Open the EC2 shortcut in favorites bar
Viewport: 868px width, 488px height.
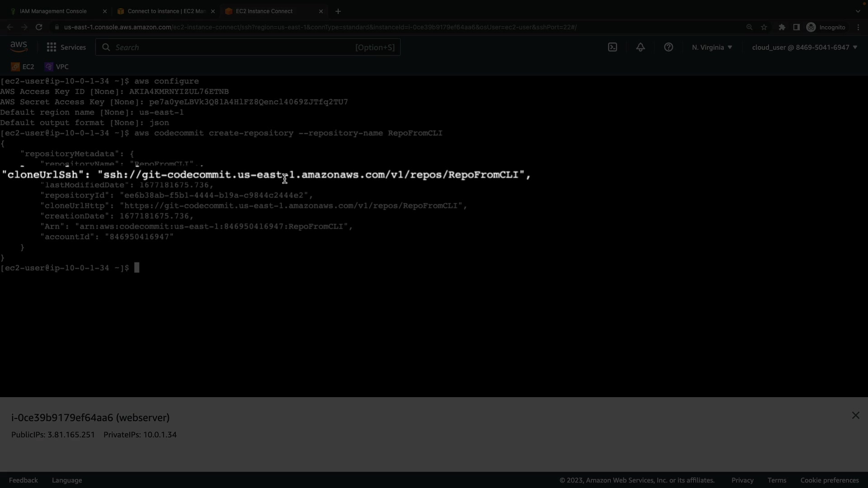tap(23, 67)
